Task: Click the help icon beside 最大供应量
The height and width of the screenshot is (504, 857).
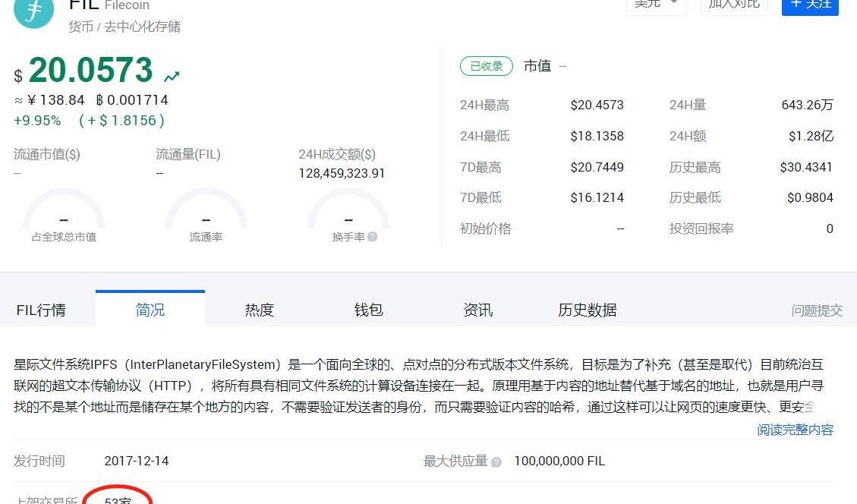Action: (x=496, y=461)
